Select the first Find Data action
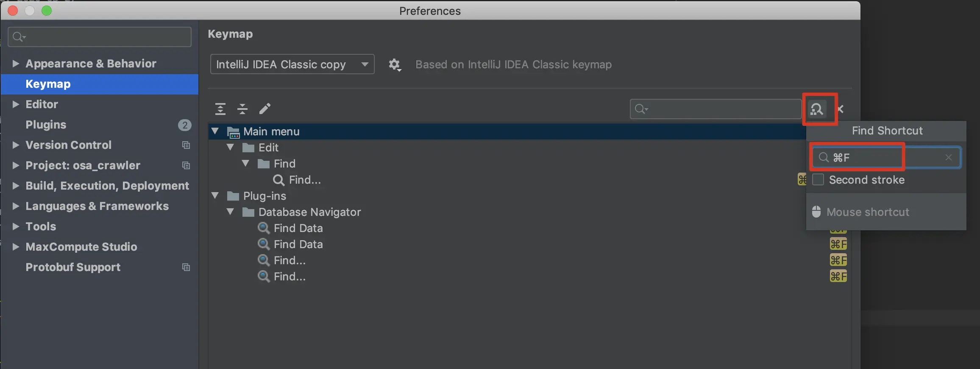This screenshot has width=980, height=369. coord(298,228)
